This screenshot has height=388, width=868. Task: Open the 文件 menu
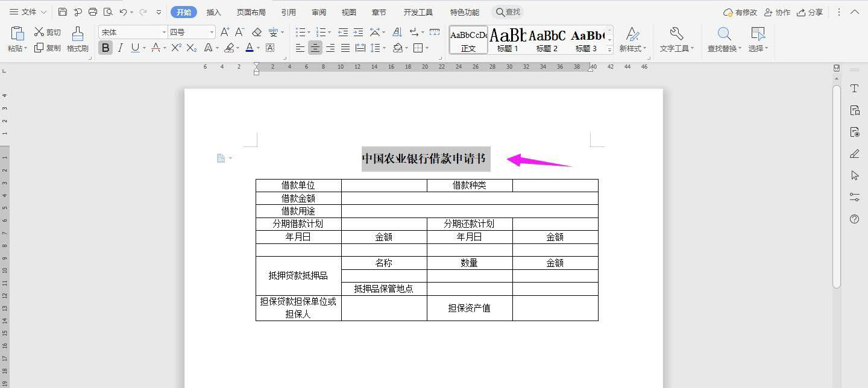(28, 12)
